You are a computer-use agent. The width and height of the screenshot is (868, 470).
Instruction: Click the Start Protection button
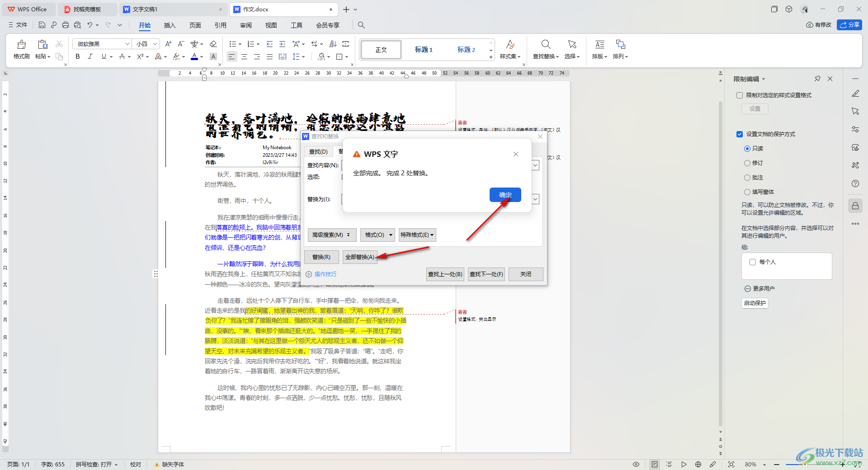pos(755,303)
